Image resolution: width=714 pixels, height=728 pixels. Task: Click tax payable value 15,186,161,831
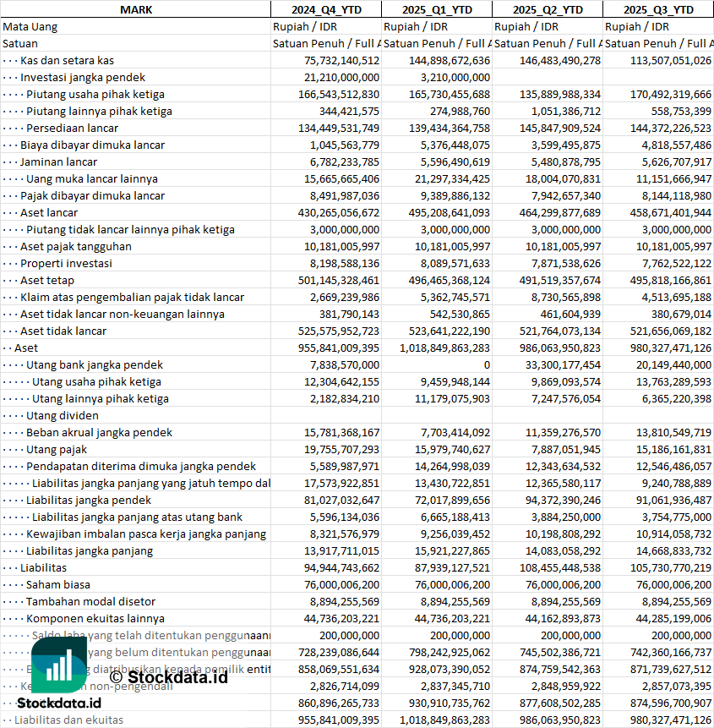coord(673,450)
